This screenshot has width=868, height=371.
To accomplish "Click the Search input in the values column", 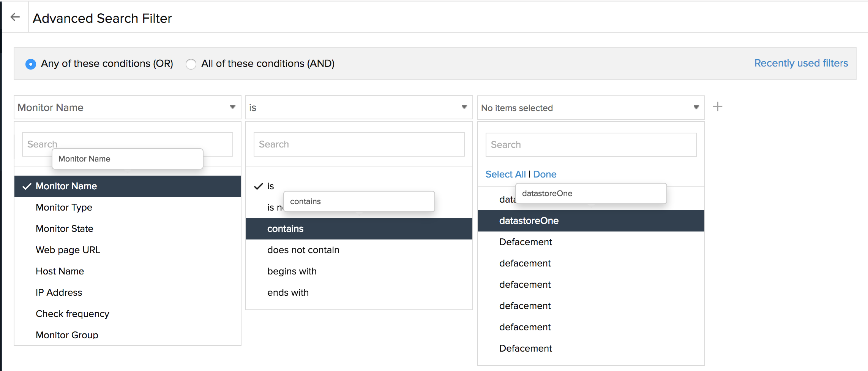I will click(591, 144).
